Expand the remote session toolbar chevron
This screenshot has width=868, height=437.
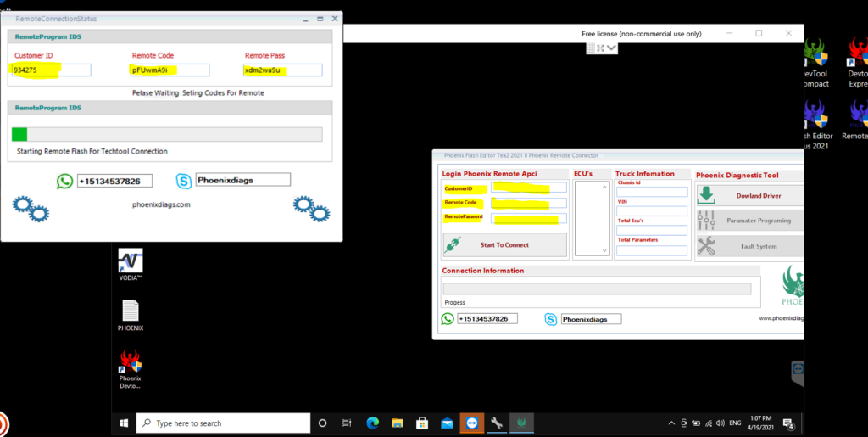pos(612,48)
